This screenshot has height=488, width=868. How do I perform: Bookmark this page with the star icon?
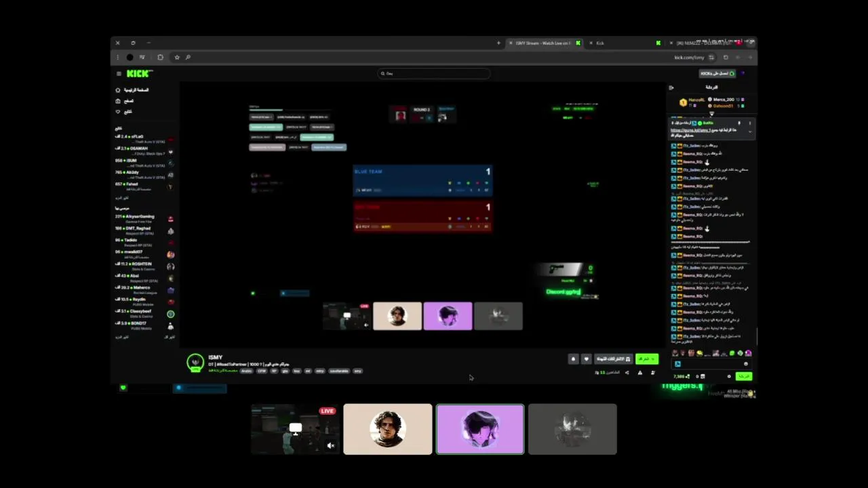pyautogui.click(x=177, y=57)
